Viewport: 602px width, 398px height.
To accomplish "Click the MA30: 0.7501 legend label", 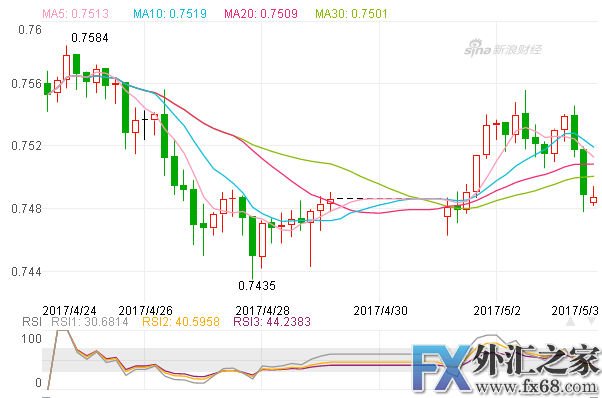I will (351, 14).
